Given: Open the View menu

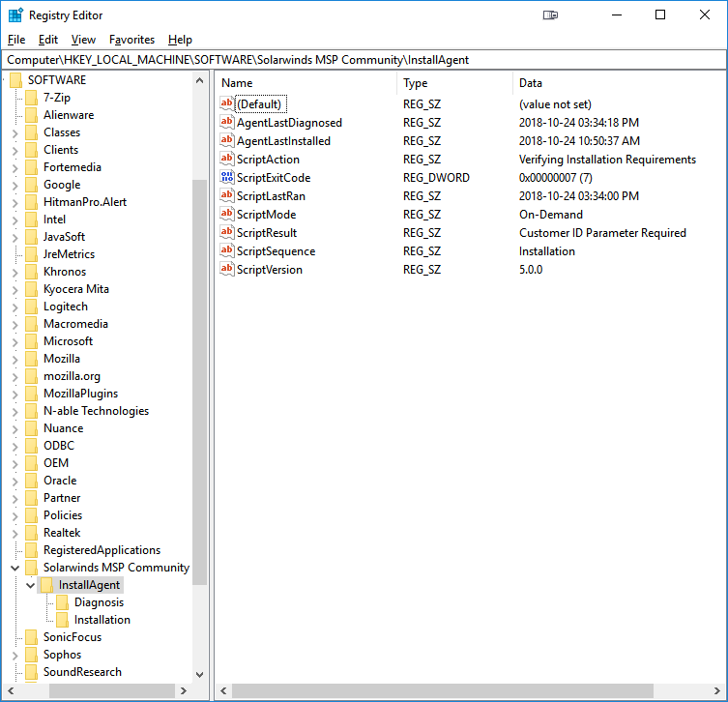Looking at the screenshot, I should [x=83, y=40].
